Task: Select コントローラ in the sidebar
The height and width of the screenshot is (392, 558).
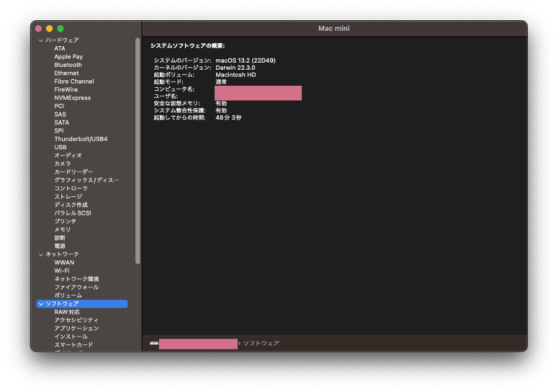Action: click(x=71, y=188)
